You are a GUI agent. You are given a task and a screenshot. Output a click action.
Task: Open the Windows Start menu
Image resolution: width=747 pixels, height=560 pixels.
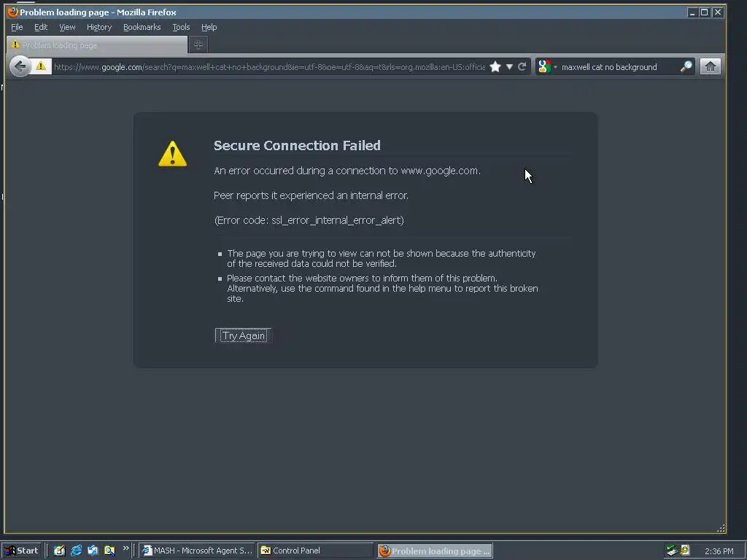[x=21, y=551]
